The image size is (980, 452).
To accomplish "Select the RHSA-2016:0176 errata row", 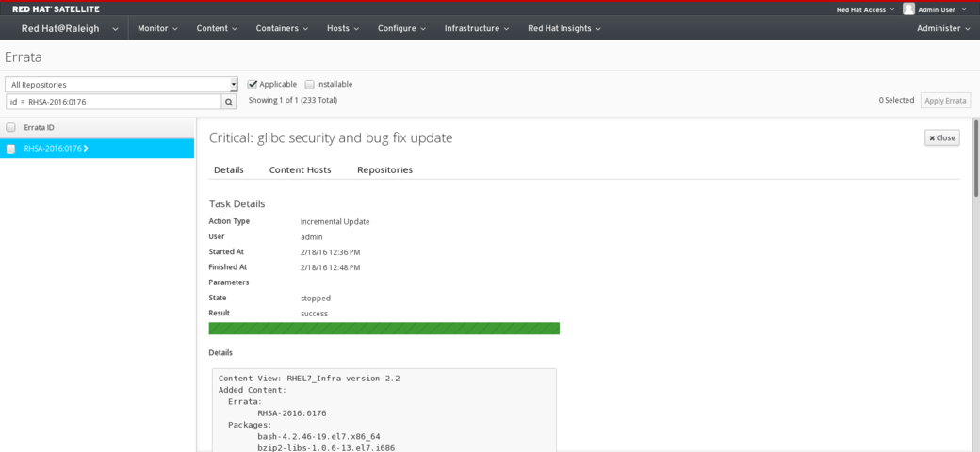I will (x=97, y=149).
